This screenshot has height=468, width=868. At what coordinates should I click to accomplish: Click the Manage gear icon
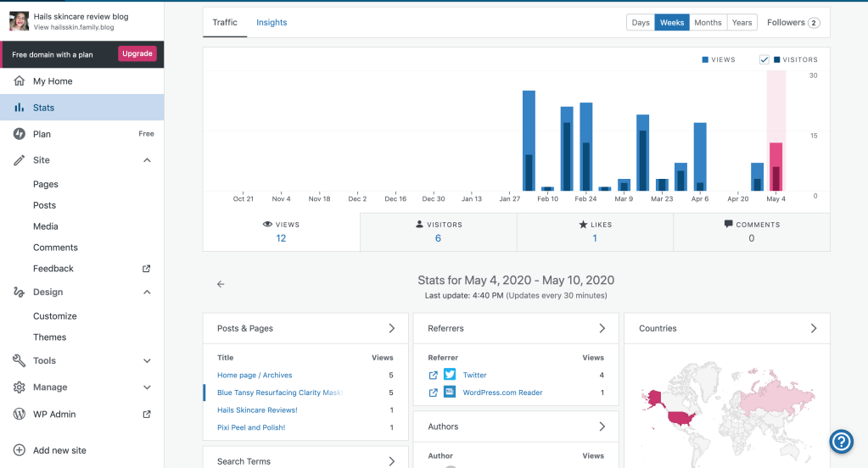(20, 387)
